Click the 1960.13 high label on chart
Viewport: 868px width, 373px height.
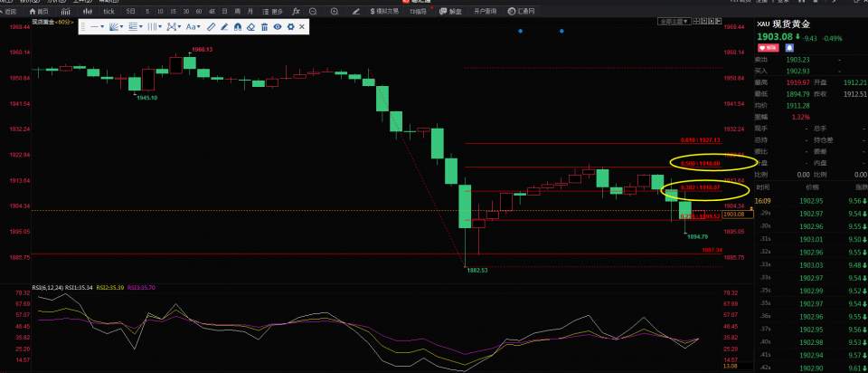click(202, 49)
